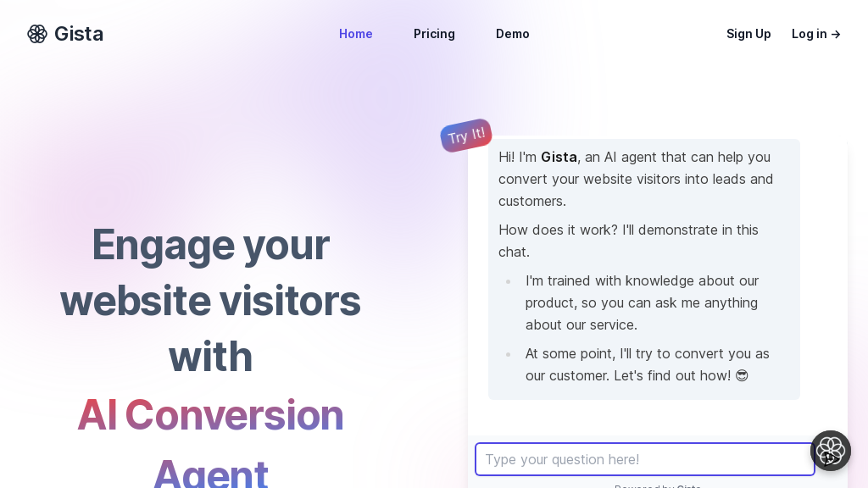Screen dimensions: 868x488
Task: Click the "Engage your website visitors" heading
Action: pos(210,272)
